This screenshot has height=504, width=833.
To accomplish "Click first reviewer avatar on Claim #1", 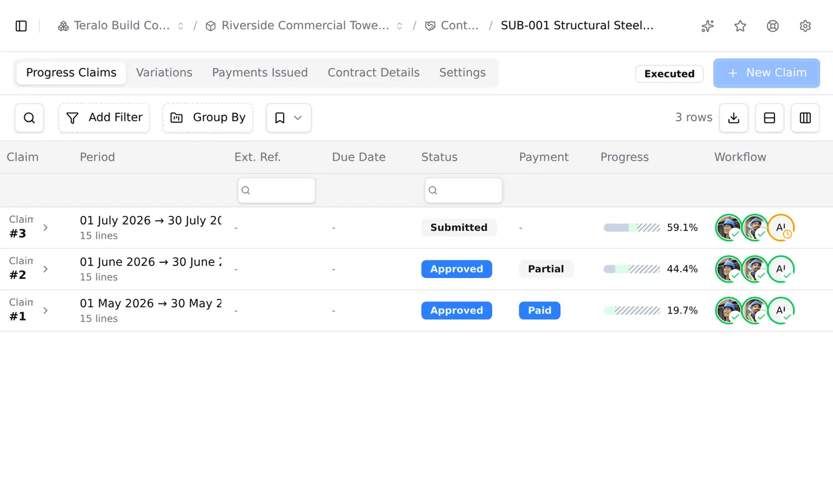I will 728,310.
